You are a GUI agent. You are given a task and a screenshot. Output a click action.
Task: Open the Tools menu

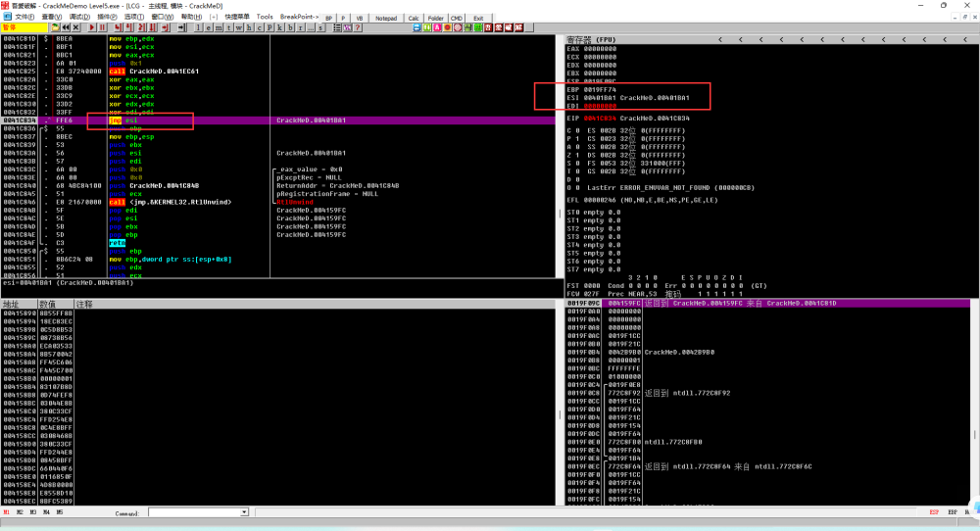(x=265, y=17)
